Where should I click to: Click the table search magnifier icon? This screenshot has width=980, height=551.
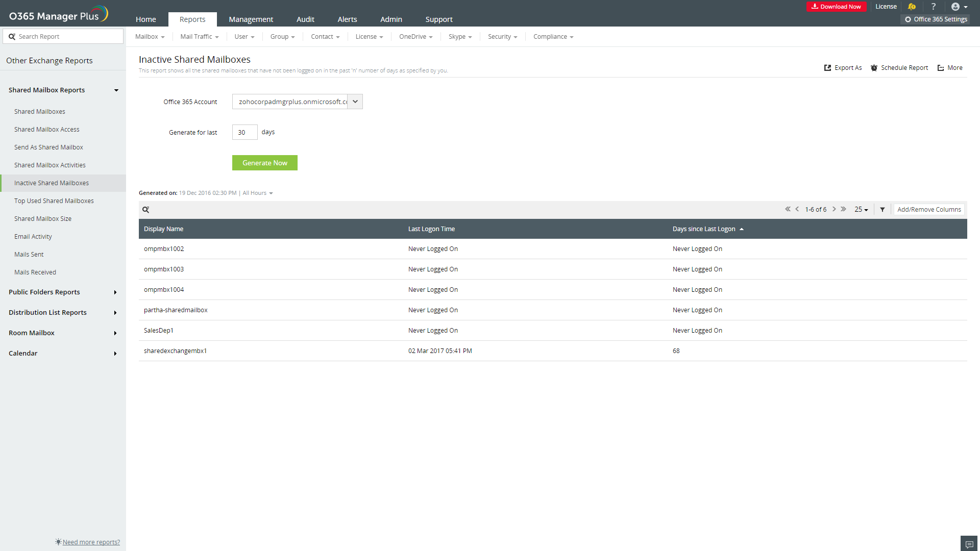tap(146, 210)
